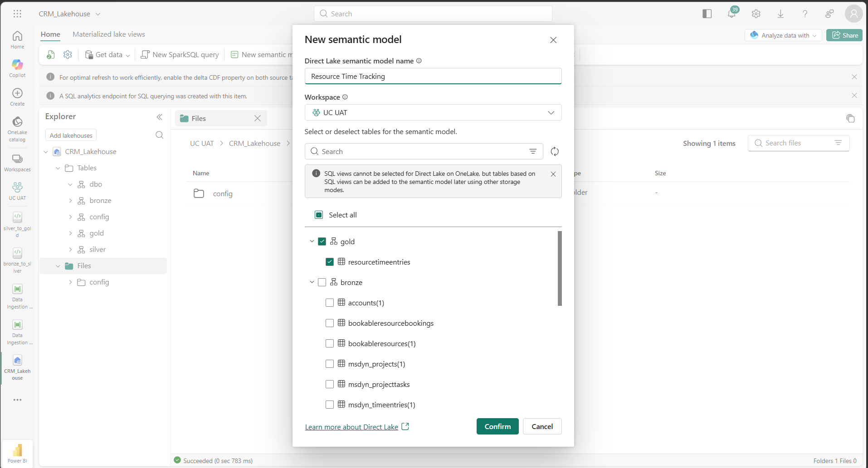Click the UC UAT breadcrumb link
Viewport: 868px width, 468px height.
pos(202,143)
